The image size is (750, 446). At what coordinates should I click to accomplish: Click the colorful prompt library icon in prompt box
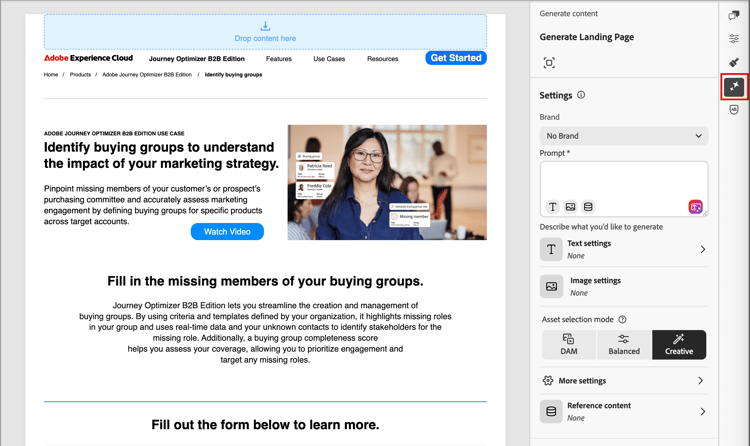tap(695, 207)
